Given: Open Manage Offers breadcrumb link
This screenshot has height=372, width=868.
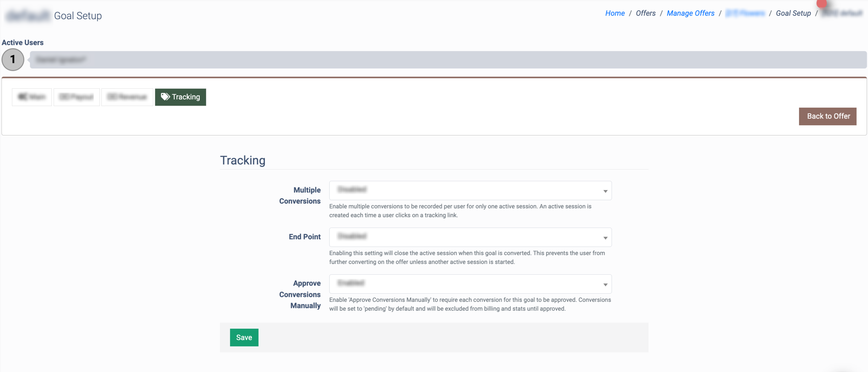Looking at the screenshot, I should point(690,13).
